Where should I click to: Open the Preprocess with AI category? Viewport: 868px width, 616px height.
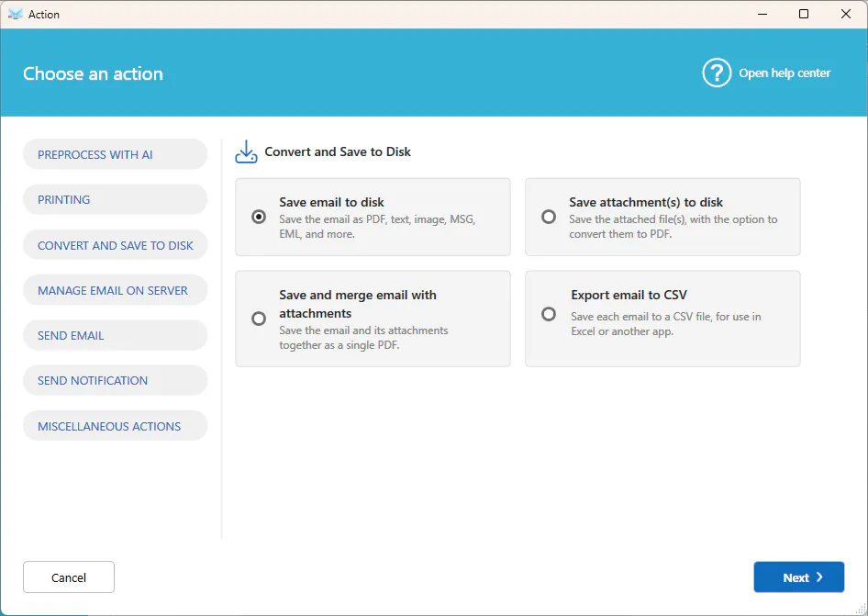pyautogui.click(x=115, y=154)
